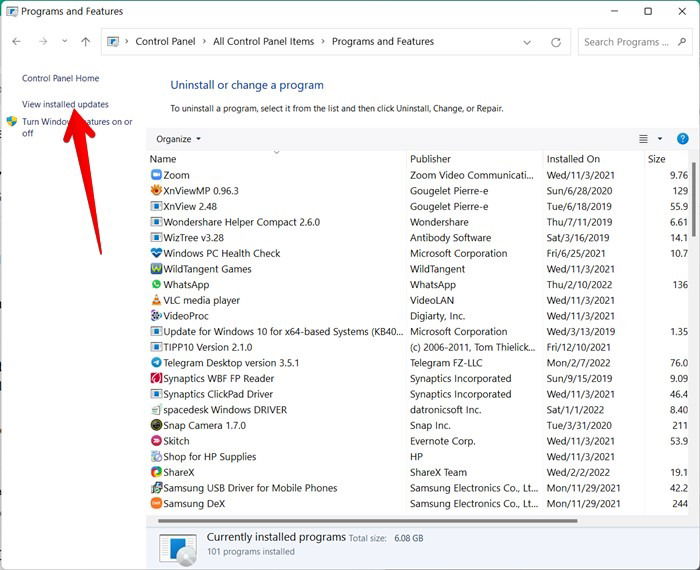Click the WhatsApp icon in program list
This screenshot has width=700, height=570.
point(156,284)
